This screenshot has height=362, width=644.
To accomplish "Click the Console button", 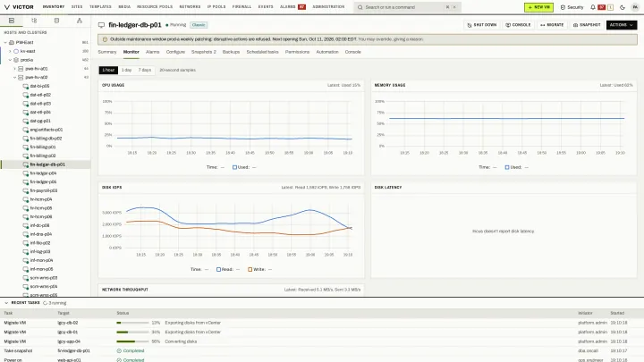I will pyautogui.click(x=518, y=25).
